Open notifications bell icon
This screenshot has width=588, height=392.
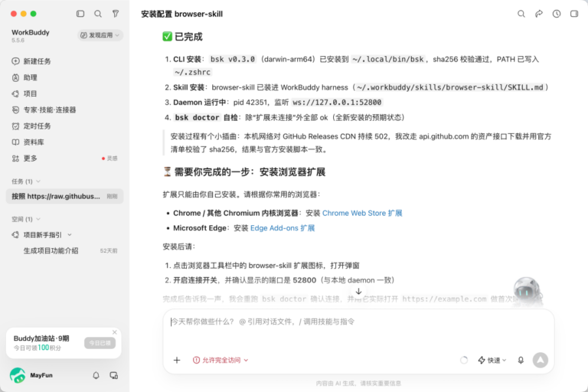coord(96,375)
